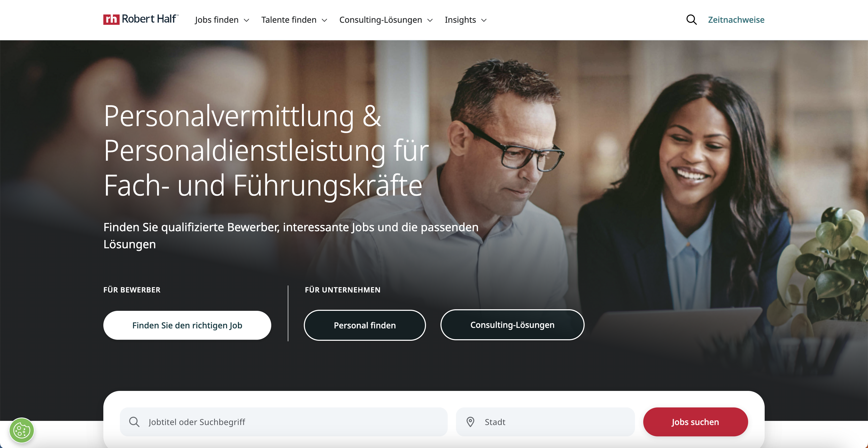Focus the Jobtitel oder Suchbegriff field
The height and width of the screenshot is (448, 868).
point(283,422)
